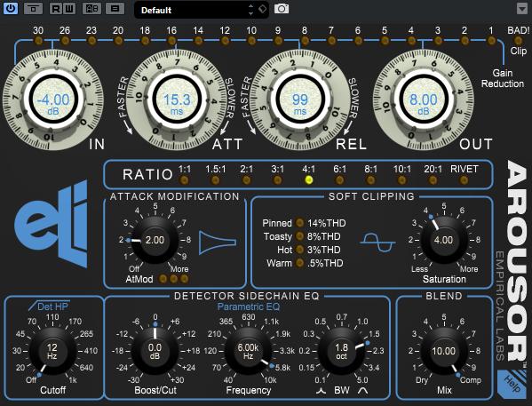This screenshot has width=532, height=406.
Task: Click the Read automation R button
Action: pyautogui.click(x=55, y=9)
